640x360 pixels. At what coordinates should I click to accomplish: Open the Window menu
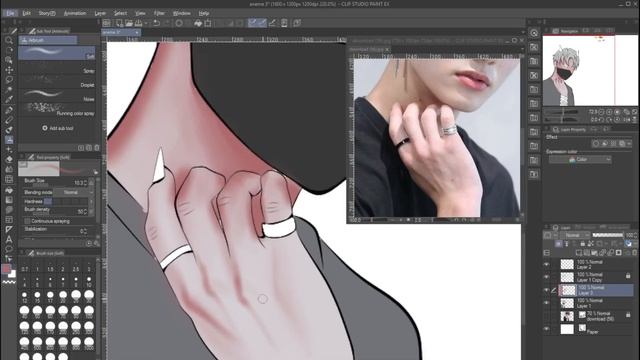[181, 13]
